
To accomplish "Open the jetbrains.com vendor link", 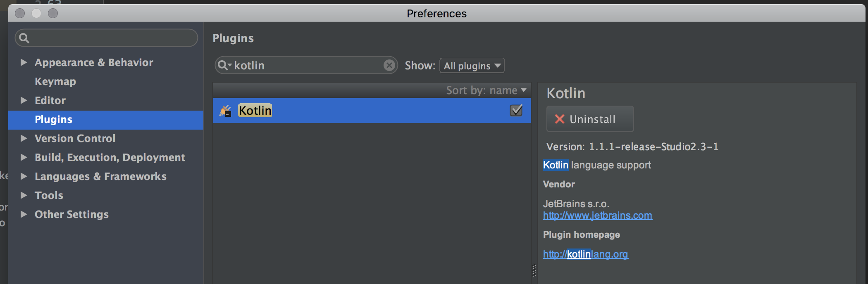I will (597, 215).
